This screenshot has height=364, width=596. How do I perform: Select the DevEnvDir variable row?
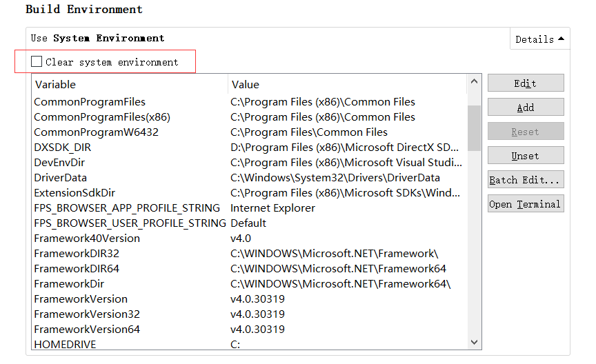tap(249, 163)
